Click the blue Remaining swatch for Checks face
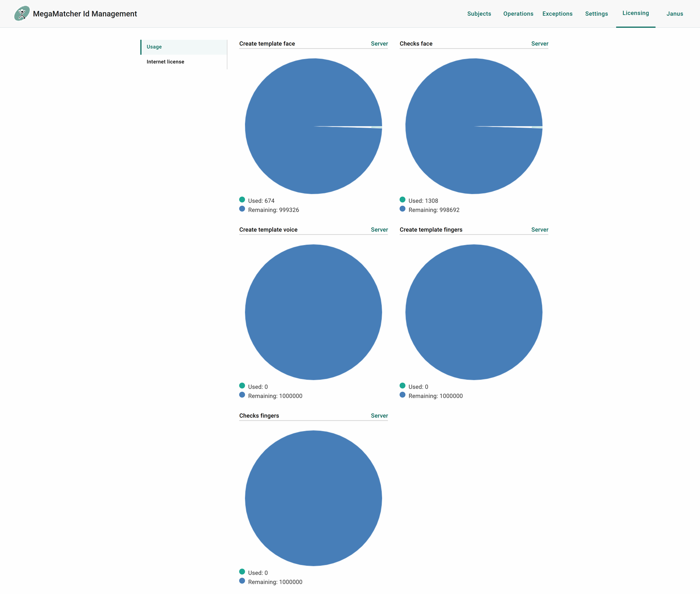This screenshot has height=594, width=700. pos(402,209)
